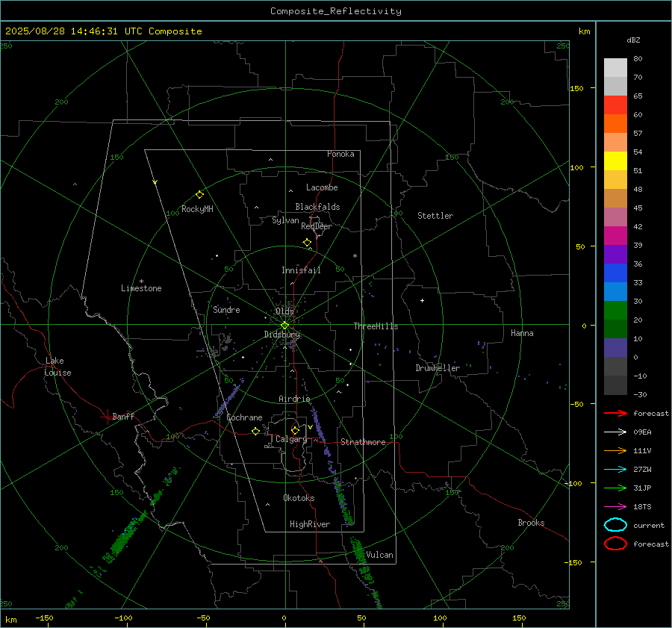Screen dimensions: 672x628
Task: Click the Innisfail town label
Action: coord(301,270)
